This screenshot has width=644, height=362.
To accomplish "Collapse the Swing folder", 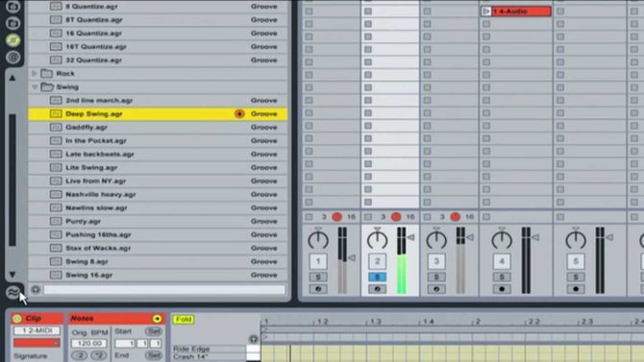I will click(x=35, y=87).
